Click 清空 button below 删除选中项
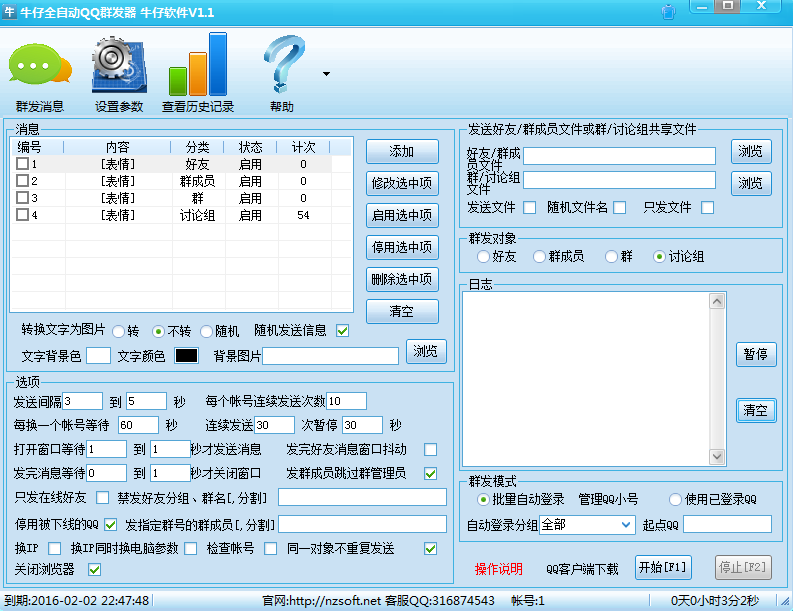This screenshot has height=611, width=793. click(x=402, y=312)
